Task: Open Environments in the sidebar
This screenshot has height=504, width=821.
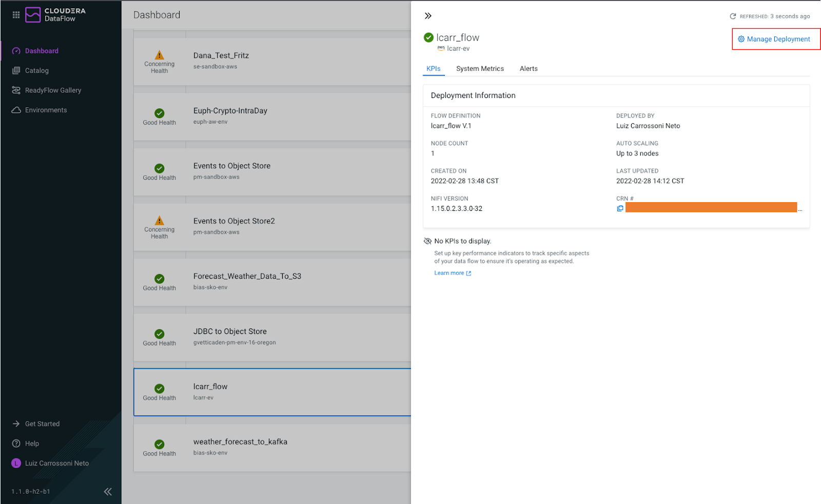Action: (46, 109)
